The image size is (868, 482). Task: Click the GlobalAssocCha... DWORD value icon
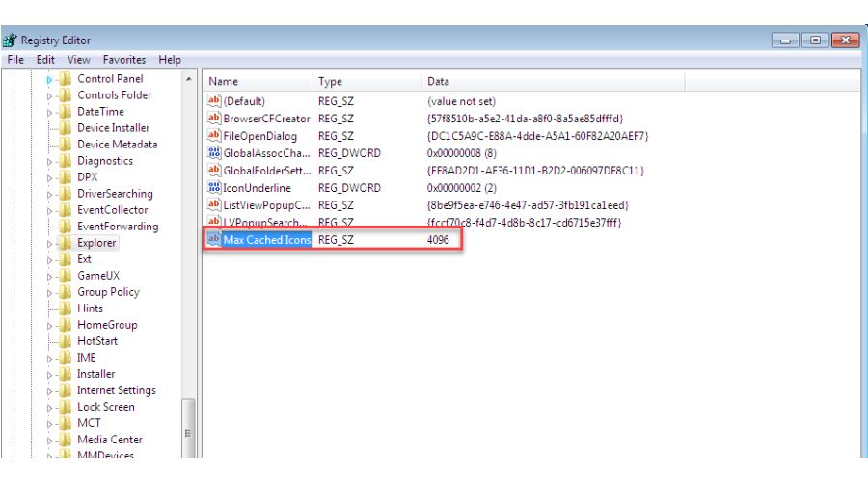(214, 152)
